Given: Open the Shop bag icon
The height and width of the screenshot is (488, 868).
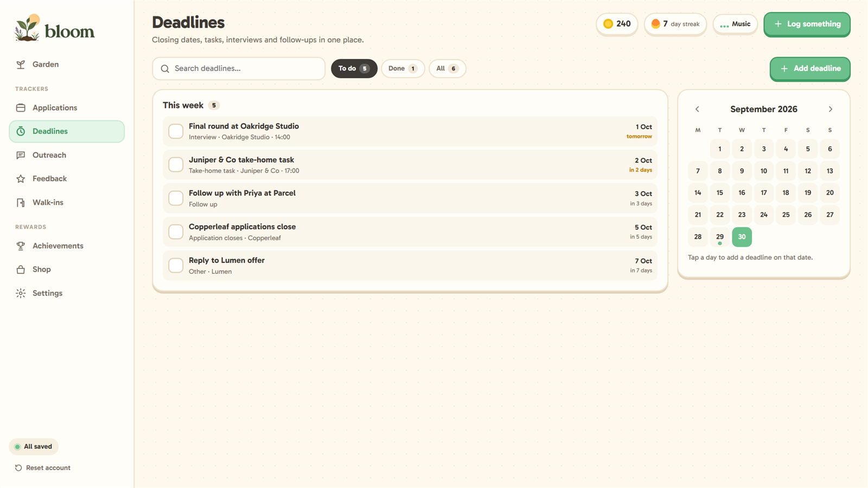Looking at the screenshot, I should coord(21,269).
